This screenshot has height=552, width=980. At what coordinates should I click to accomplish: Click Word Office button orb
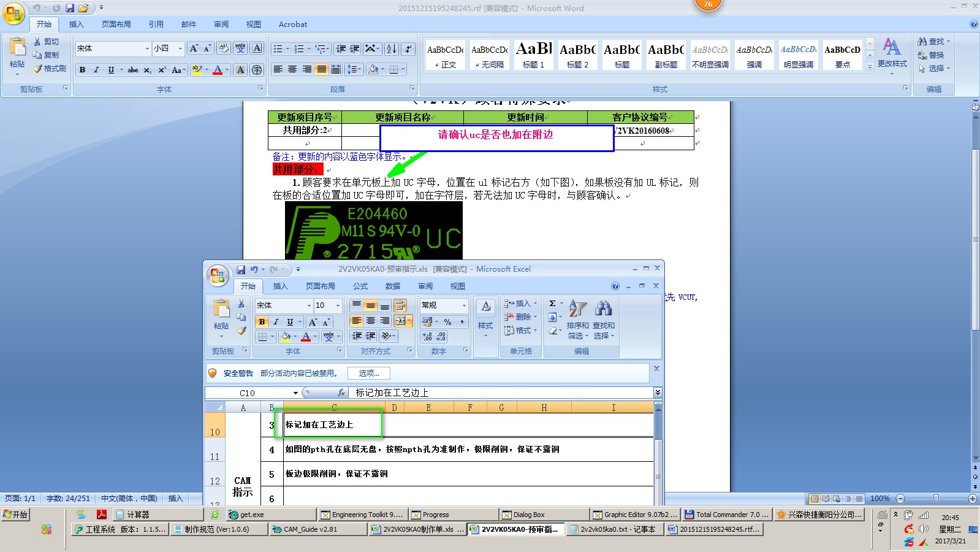(13, 13)
